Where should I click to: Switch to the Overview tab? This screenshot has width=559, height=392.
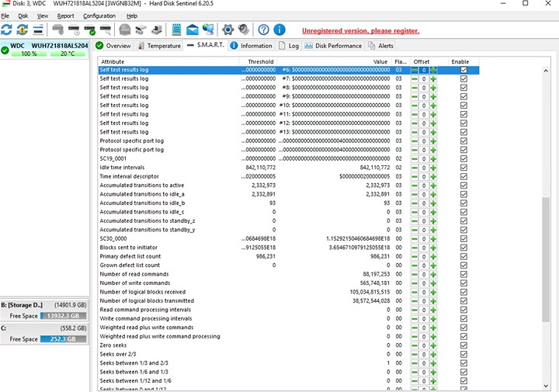[x=113, y=46]
